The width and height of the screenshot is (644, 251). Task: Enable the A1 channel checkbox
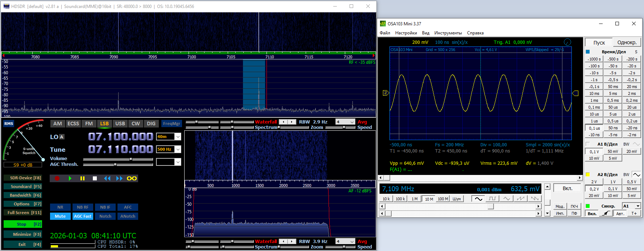[x=588, y=144]
